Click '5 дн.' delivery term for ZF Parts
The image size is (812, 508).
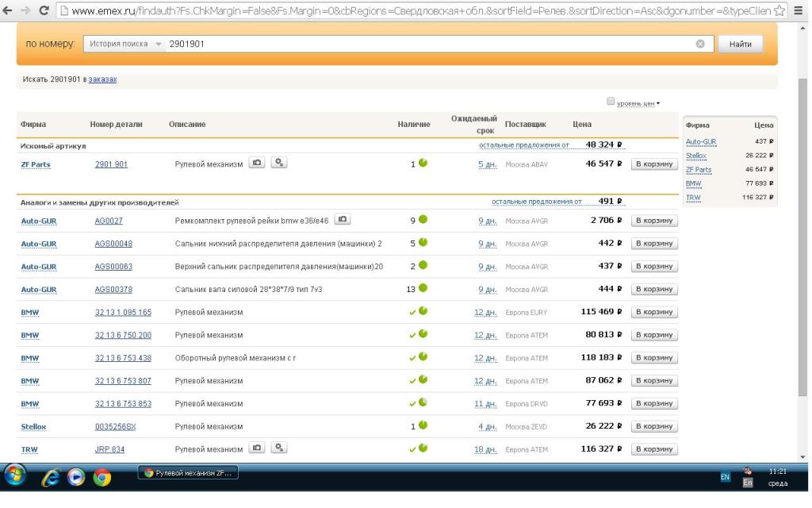[488, 164]
